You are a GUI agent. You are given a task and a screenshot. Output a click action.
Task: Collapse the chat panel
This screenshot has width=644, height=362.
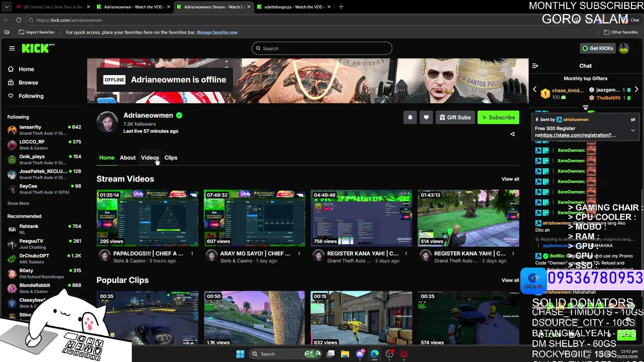(535, 66)
